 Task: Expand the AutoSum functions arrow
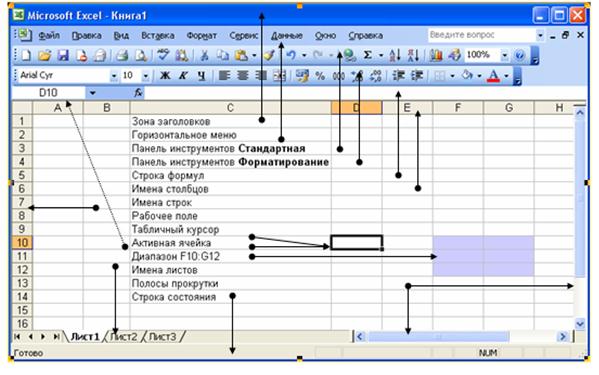tap(381, 56)
